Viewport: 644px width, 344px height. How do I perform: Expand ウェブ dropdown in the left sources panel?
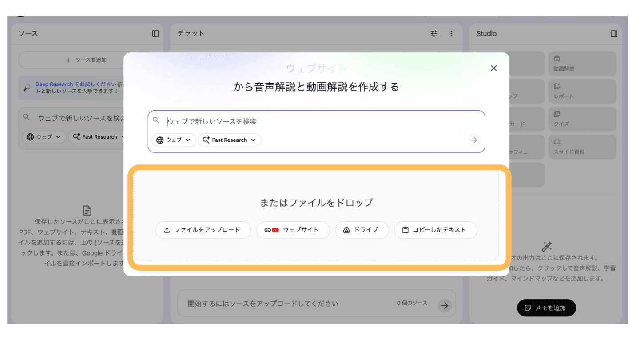(44, 137)
